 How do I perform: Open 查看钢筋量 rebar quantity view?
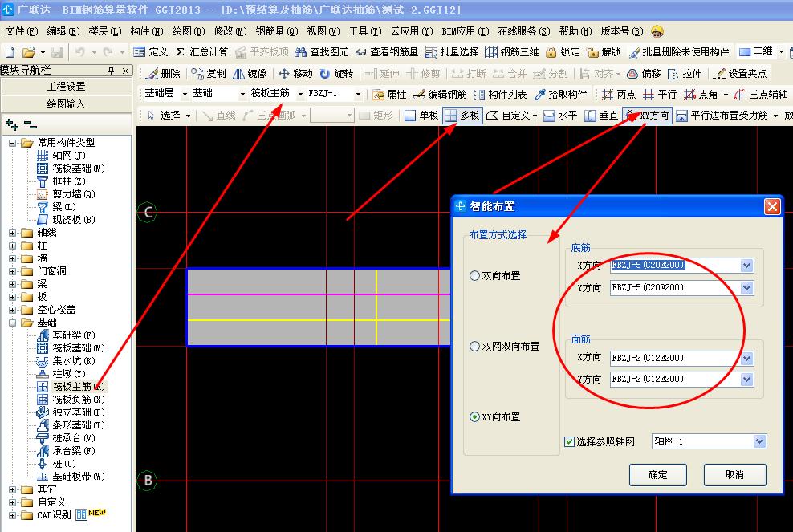(387, 52)
